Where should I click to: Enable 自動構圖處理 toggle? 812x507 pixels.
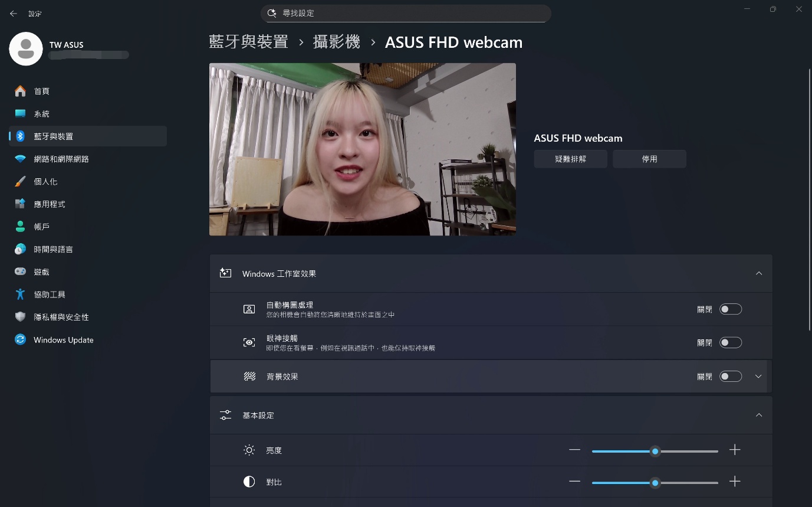click(x=730, y=309)
